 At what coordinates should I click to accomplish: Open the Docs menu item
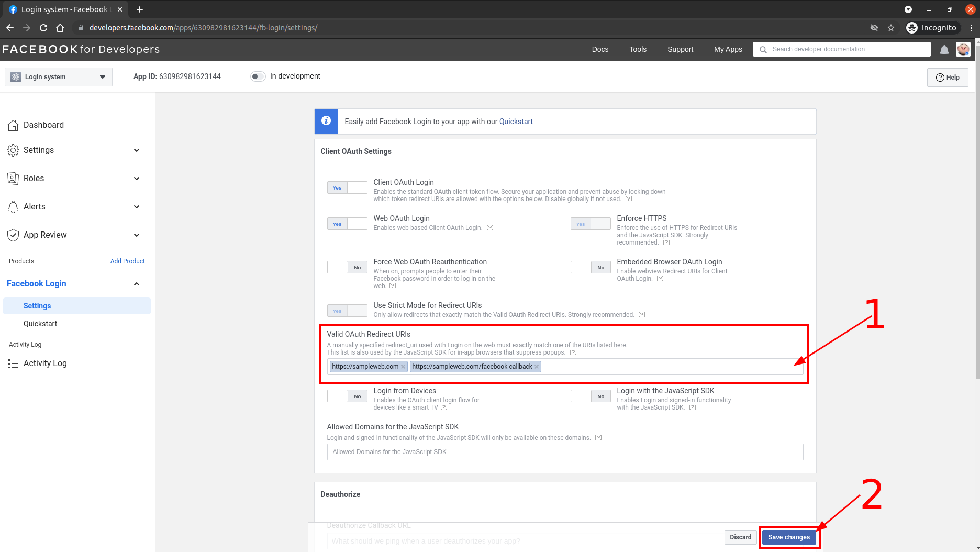[x=600, y=49]
